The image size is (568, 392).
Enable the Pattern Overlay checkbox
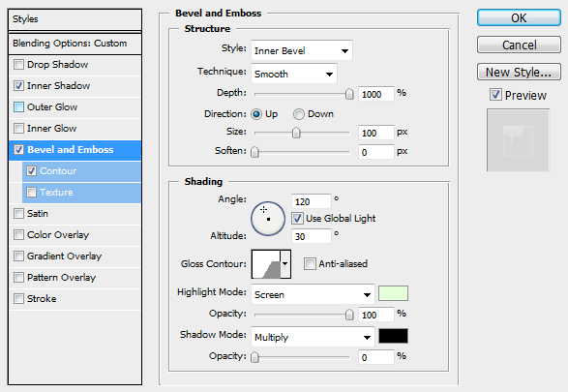18,278
